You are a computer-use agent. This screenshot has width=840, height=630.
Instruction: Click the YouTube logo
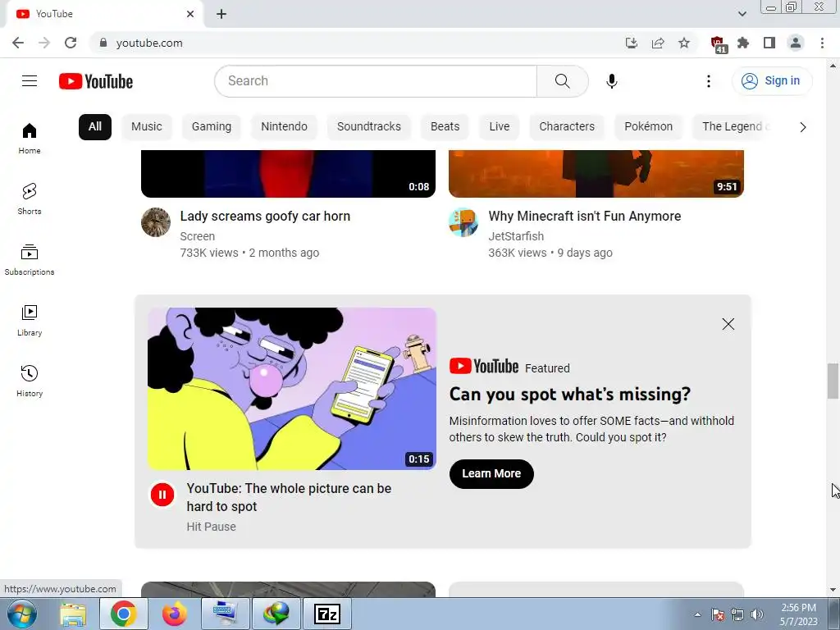pos(96,81)
